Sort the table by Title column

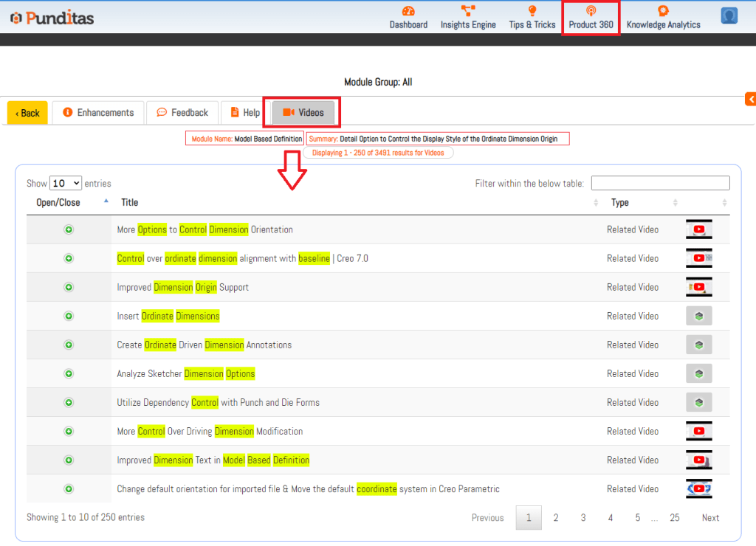(130, 202)
